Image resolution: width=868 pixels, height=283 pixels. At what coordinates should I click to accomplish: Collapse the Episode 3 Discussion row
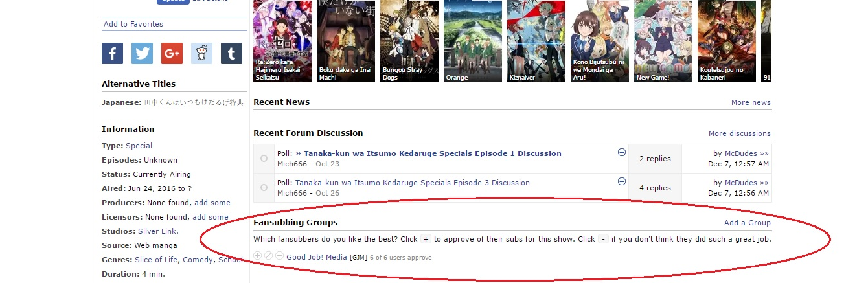point(622,181)
